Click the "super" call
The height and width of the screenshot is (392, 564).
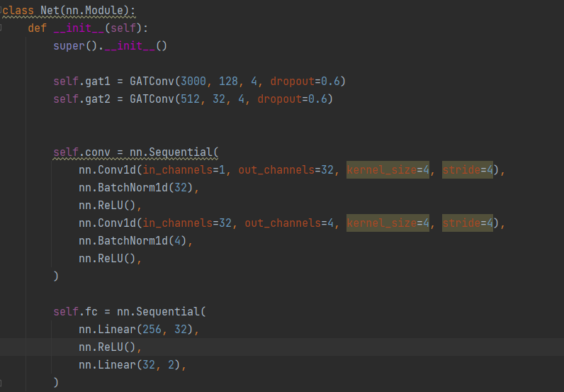(69, 46)
